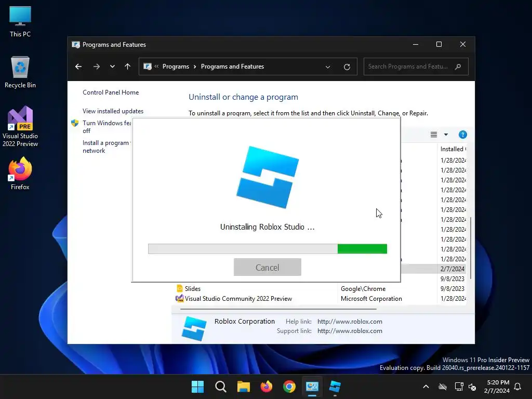Open recent locations dropdown arrow
Screen dimensions: 532x399
112,66
